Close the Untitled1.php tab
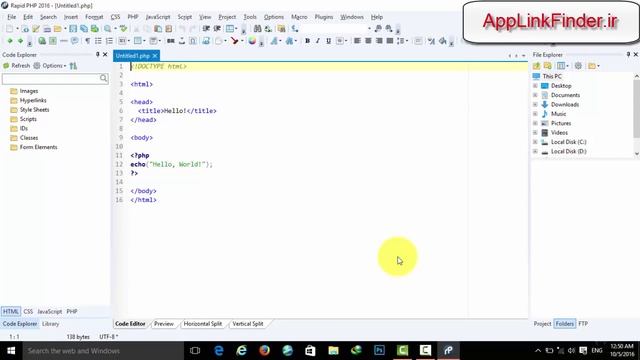This screenshot has height=360, width=640. pyautogui.click(x=155, y=56)
